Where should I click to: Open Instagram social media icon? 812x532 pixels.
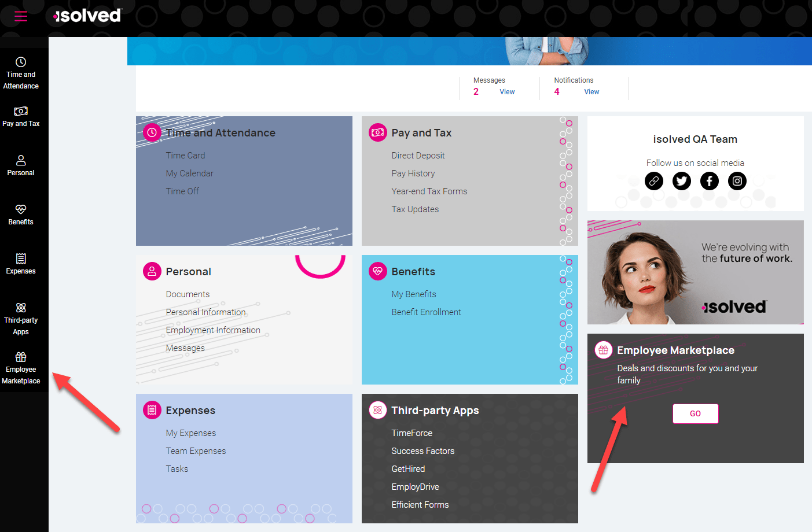737,181
